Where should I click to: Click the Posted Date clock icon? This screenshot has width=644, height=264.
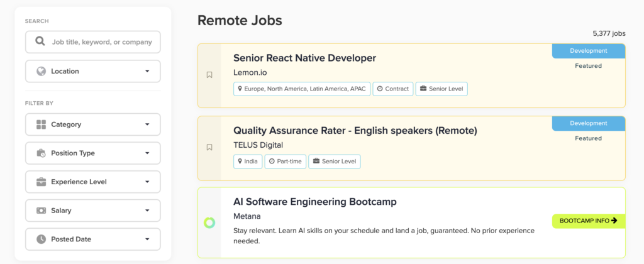point(41,239)
